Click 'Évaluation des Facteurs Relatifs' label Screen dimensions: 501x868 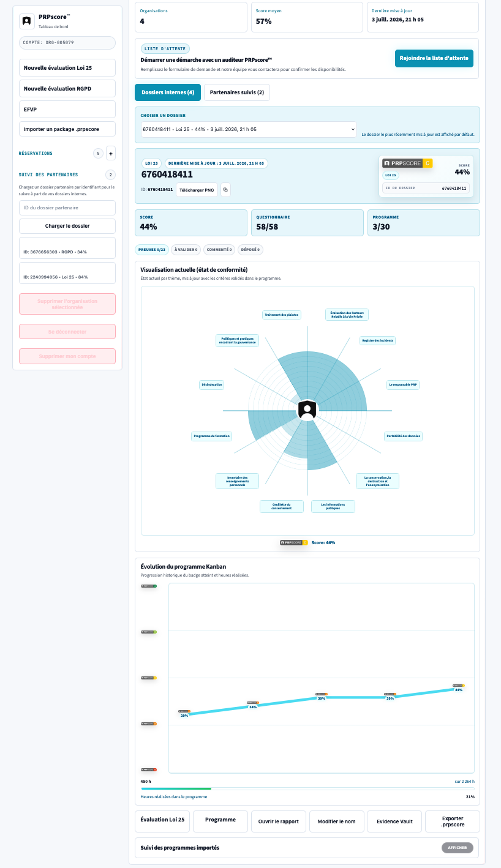(347, 315)
